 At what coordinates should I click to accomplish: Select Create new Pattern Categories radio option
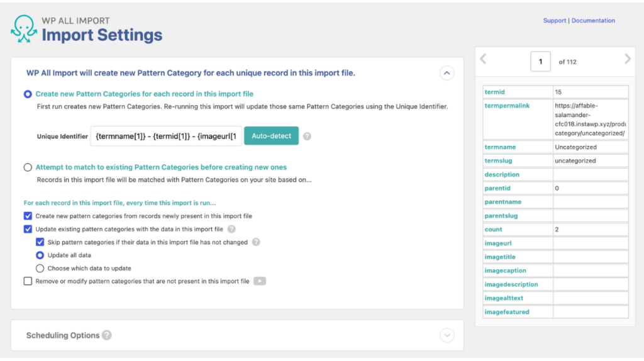click(28, 94)
